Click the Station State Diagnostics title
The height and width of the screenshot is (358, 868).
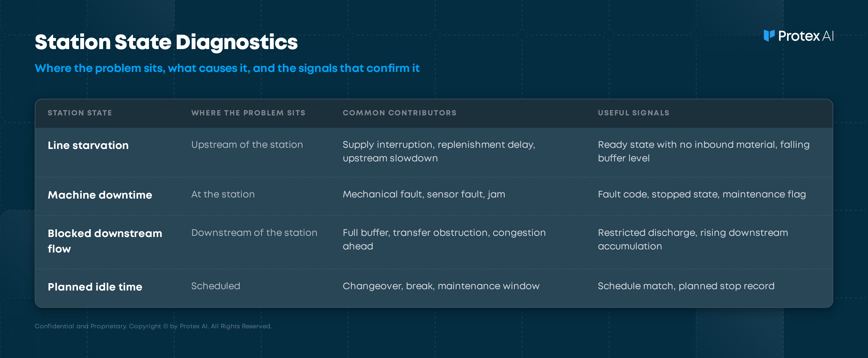[166, 42]
